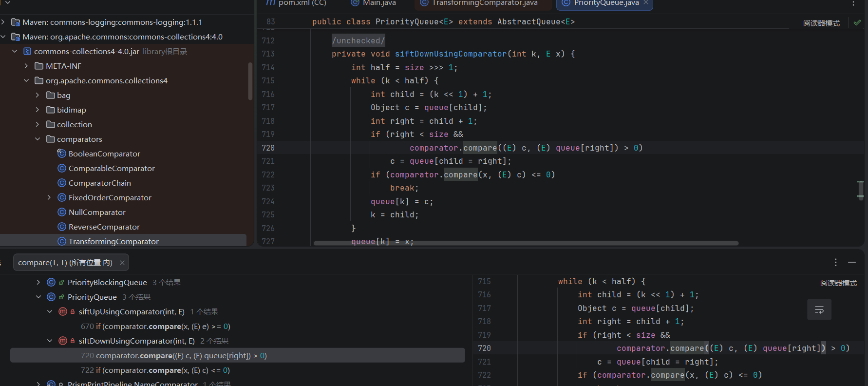Select ReverseComparator in project tree
Image resolution: width=868 pixels, height=386 pixels.
click(104, 227)
